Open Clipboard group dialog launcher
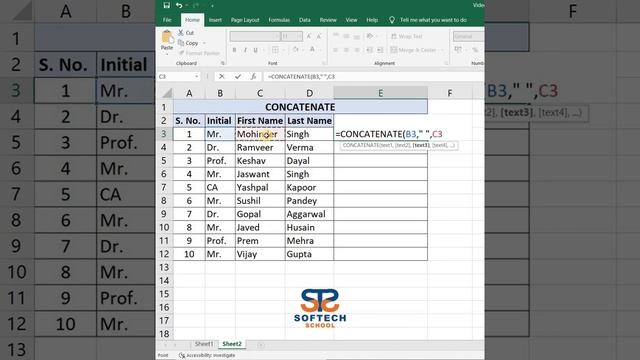640x360 pixels. tap(223, 63)
